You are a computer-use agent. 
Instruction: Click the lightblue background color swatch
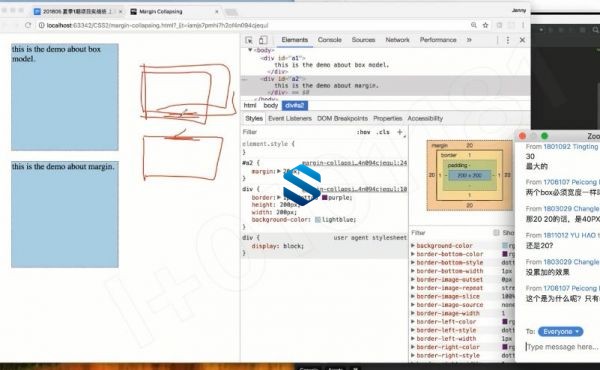point(318,220)
